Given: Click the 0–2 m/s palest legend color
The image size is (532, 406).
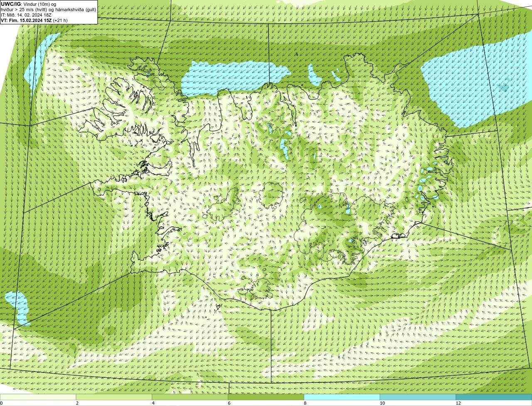Looking at the screenshot, I should [x=38, y=397].
